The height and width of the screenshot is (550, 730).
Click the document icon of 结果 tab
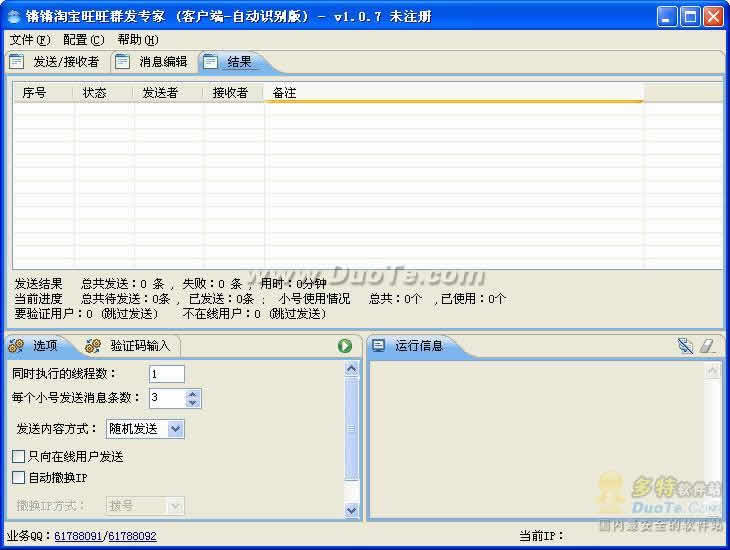[210, 61]
